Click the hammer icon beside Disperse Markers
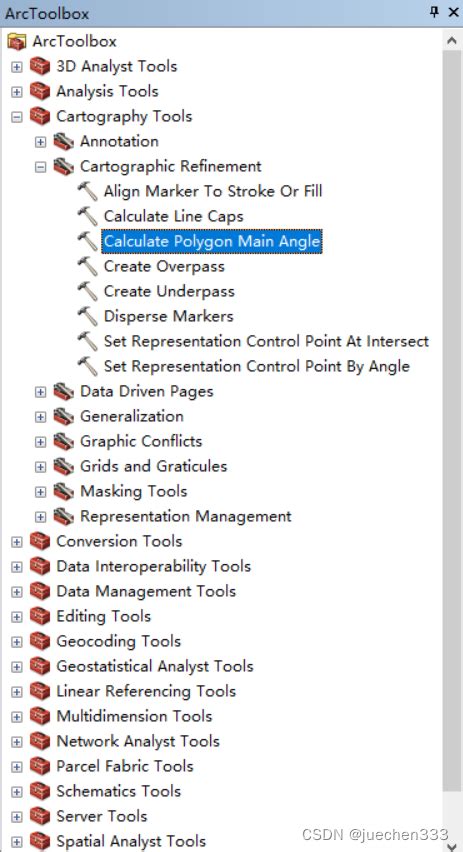463x852 pixels. 87,316
